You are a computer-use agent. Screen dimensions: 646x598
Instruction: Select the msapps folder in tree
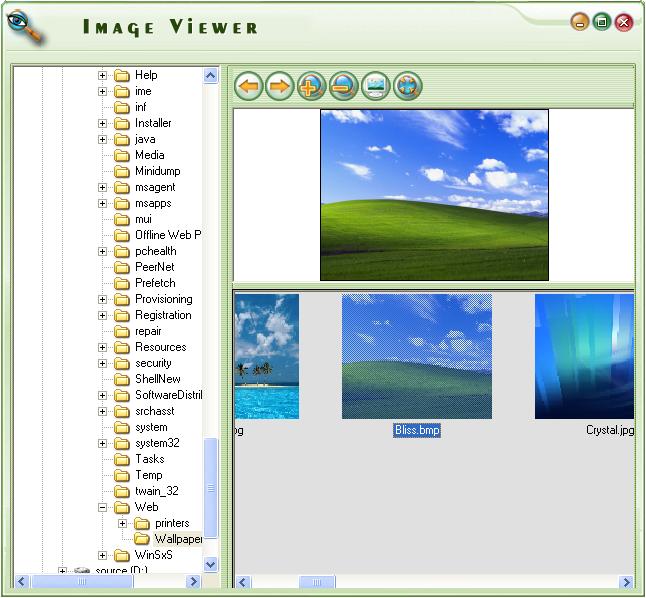pos(153,204)
